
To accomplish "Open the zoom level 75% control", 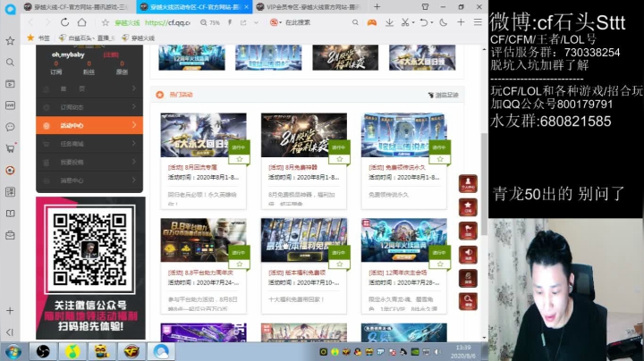I will pos(210,22).
